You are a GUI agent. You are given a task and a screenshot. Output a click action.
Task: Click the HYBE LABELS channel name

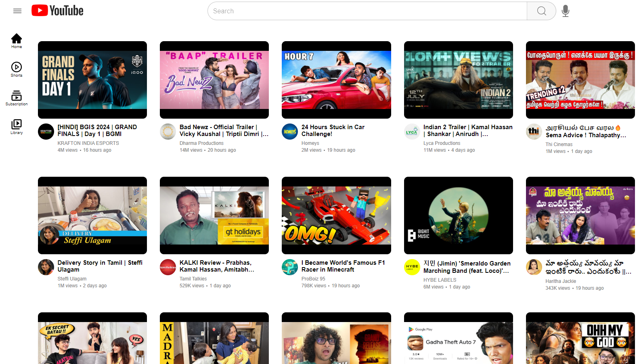click(x=440, y=280)
